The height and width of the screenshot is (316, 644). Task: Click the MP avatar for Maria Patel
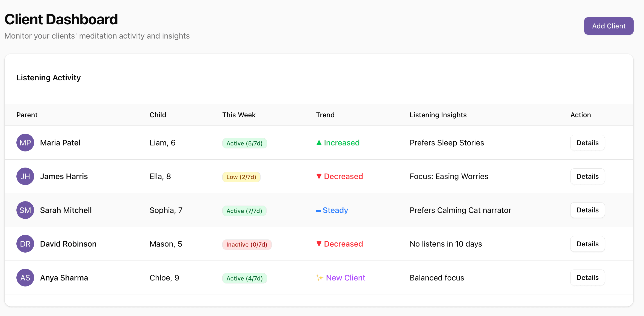pos(25,143)
